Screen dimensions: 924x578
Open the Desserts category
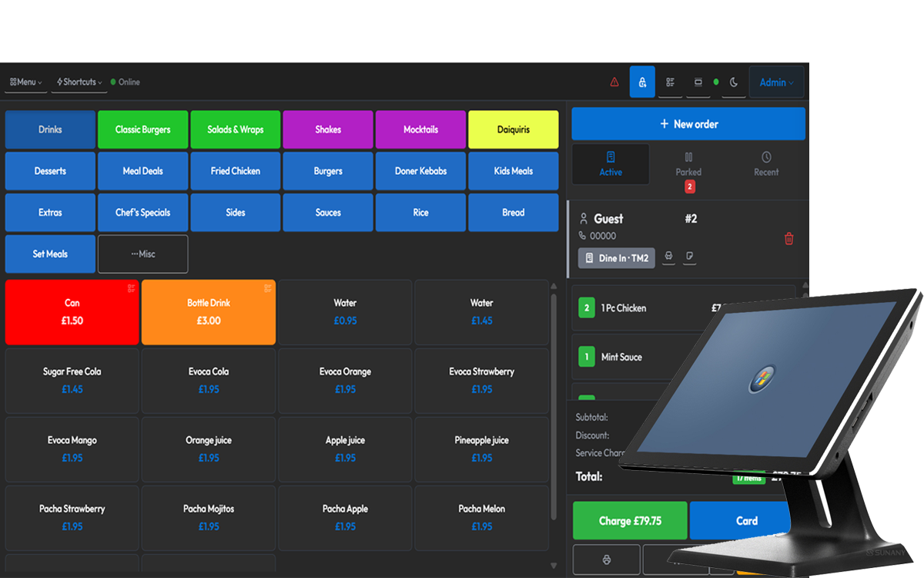point(50,171)
